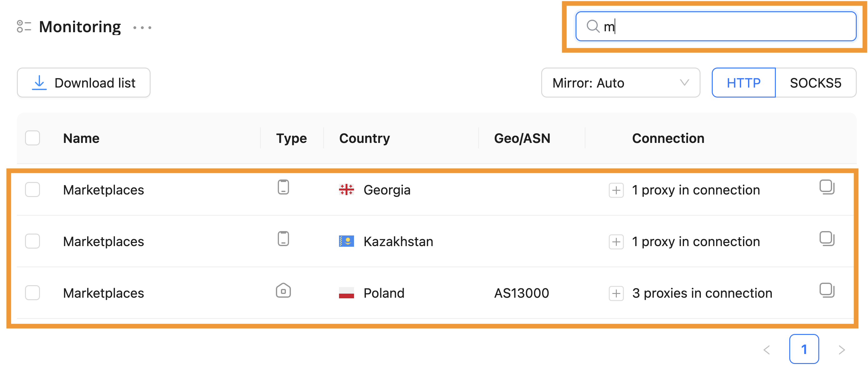
Task: Copy connection for Poland row
Action: click(x=826, y=290)
